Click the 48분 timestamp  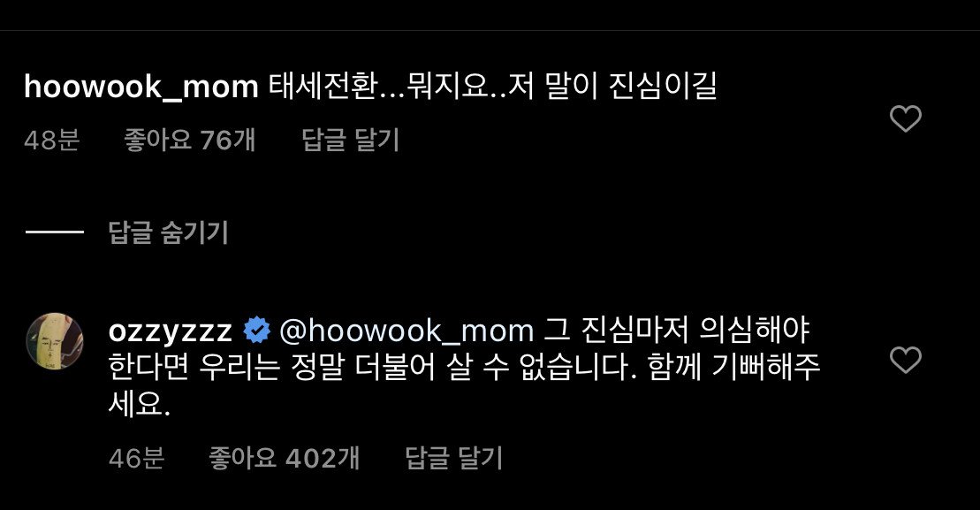[x=52, y=140]
